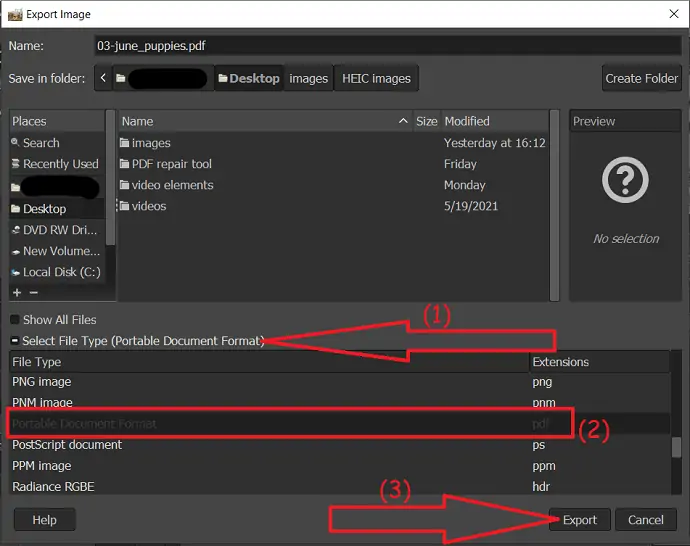Screen dimensions: 690x546
Task: Add bookmark with plus icon
Action: click(x=17, y=293)
